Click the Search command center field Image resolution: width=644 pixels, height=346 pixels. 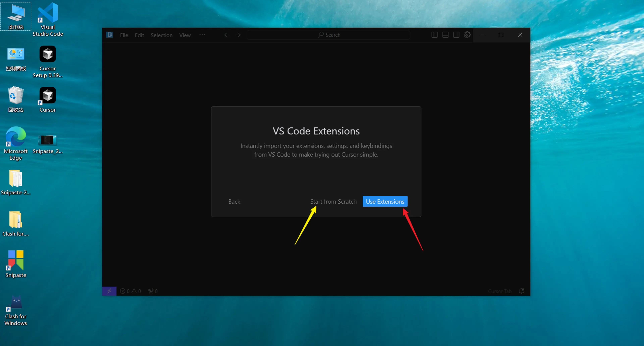point(329,35)
